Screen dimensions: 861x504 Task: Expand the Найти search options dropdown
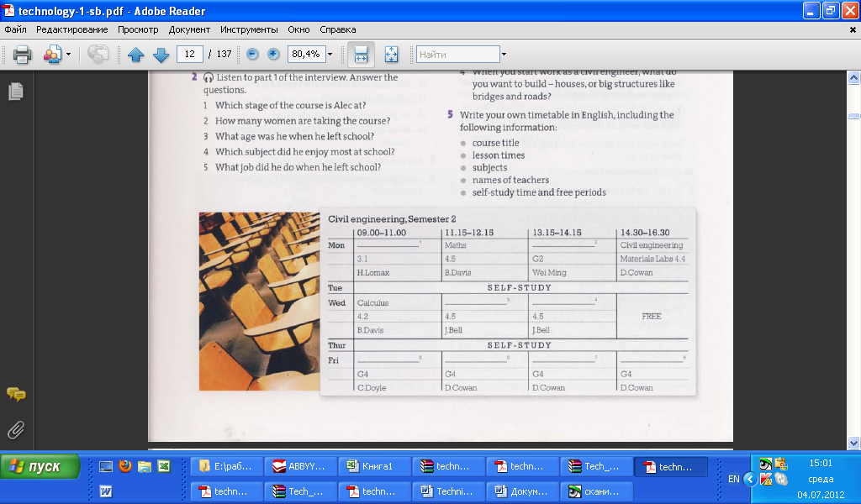point(504,55)
